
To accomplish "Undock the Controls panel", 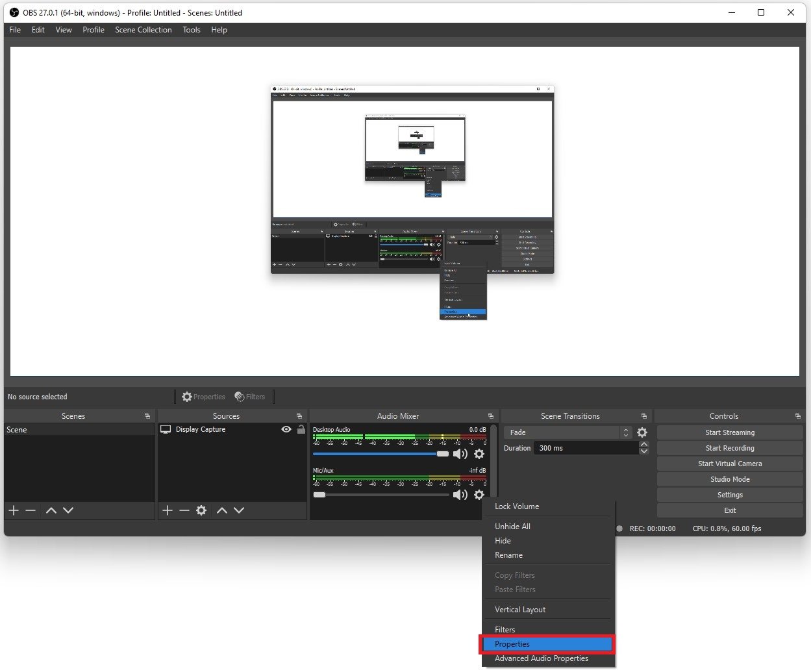I will [x=798, y=416].
